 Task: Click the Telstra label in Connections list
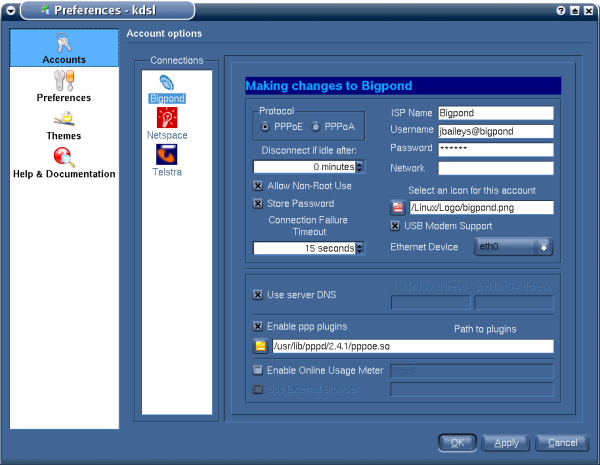167,172
